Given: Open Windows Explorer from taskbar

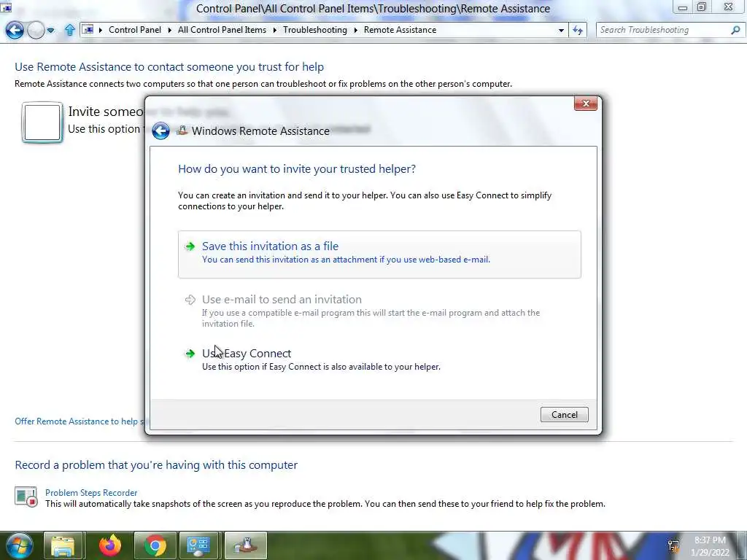Looking at the screenshot, I should coord(63,545).
